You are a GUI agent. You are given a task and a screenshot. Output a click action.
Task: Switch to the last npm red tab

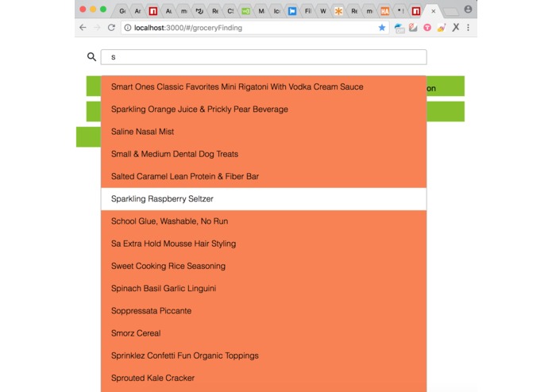(415, 11)
